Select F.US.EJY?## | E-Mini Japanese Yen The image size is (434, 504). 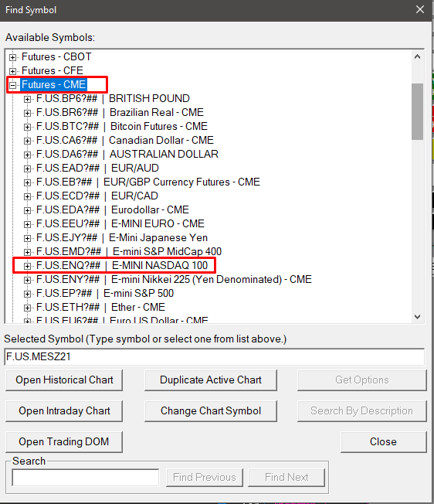[x=122, y=237]
